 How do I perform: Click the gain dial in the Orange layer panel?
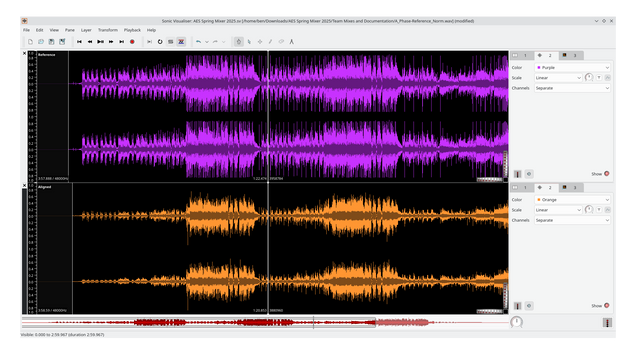click(x=589, y=209)
